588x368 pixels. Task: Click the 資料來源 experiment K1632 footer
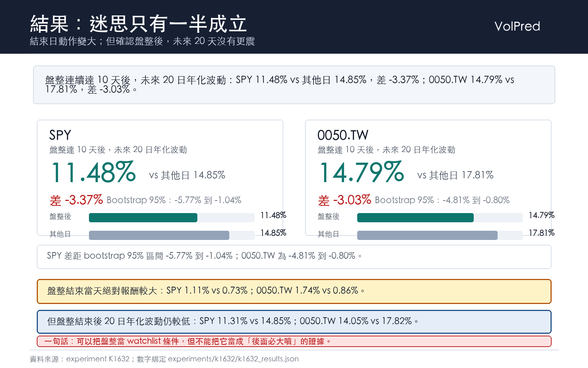[164, 359]
